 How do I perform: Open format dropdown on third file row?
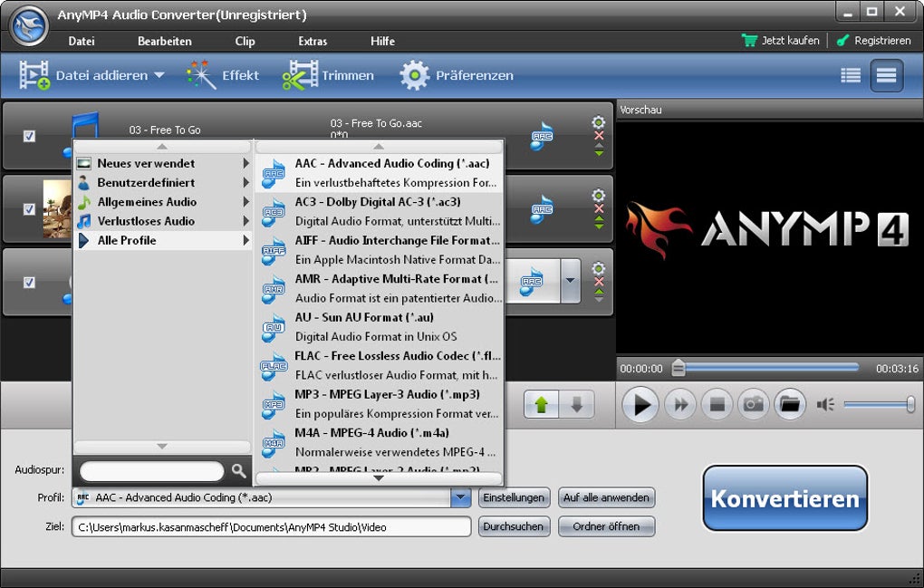pos(570,282)
